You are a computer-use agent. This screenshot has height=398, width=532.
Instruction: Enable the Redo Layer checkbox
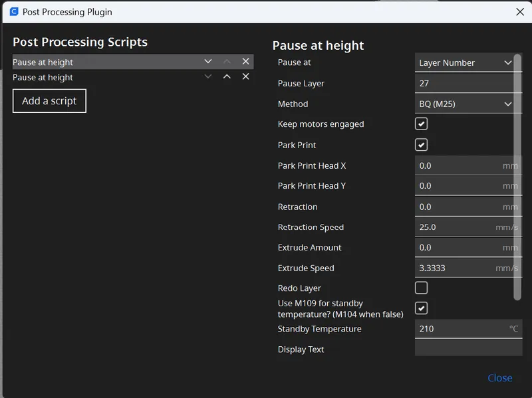pyautogui.click(x=421, y=288)
